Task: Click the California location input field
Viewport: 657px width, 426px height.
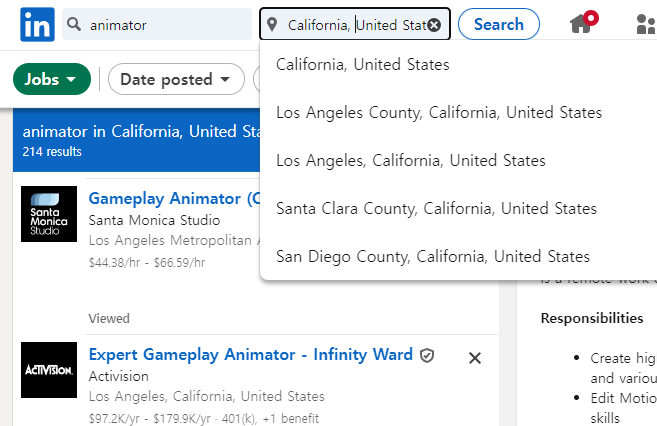Action: (355, 24)
